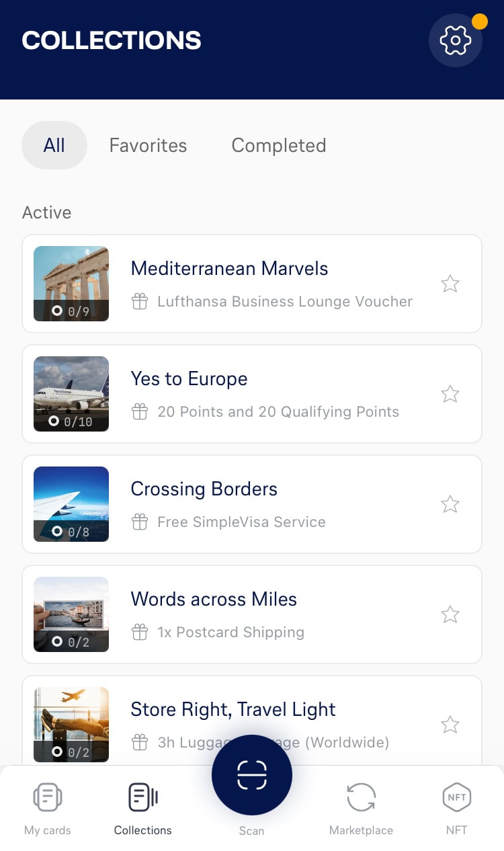Screen dimensions: 504x851
Task: Select the All filter tab
Action: pos(54,145)
